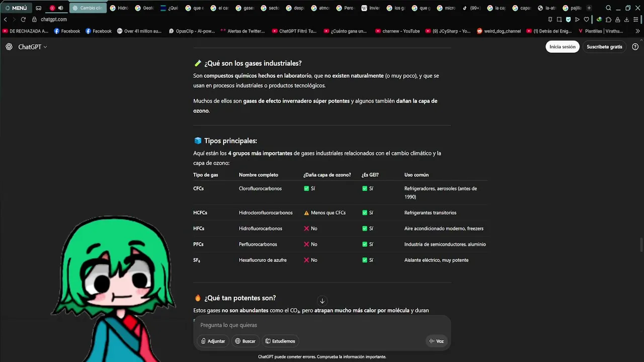Click the 'Estudiemos' button

(280, 341)
